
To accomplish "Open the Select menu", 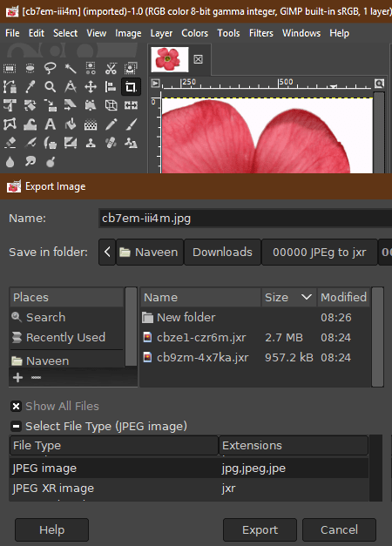I will [x=65, y=33].
